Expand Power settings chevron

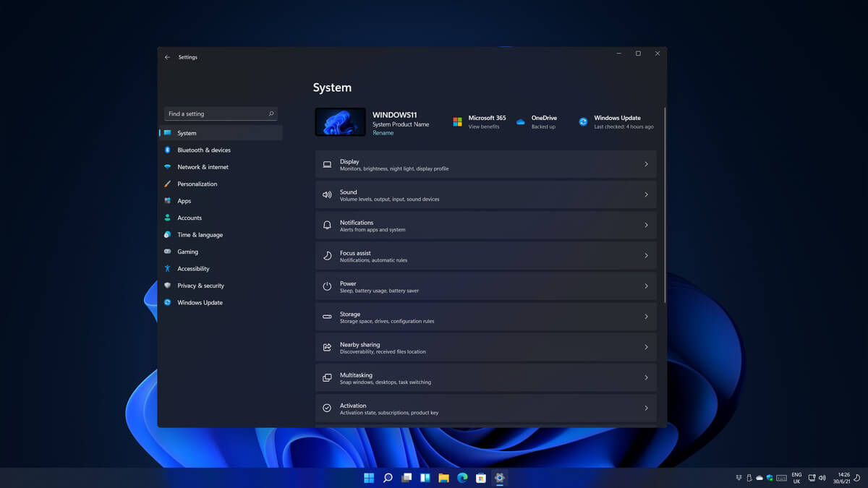[x=646, y=286]
